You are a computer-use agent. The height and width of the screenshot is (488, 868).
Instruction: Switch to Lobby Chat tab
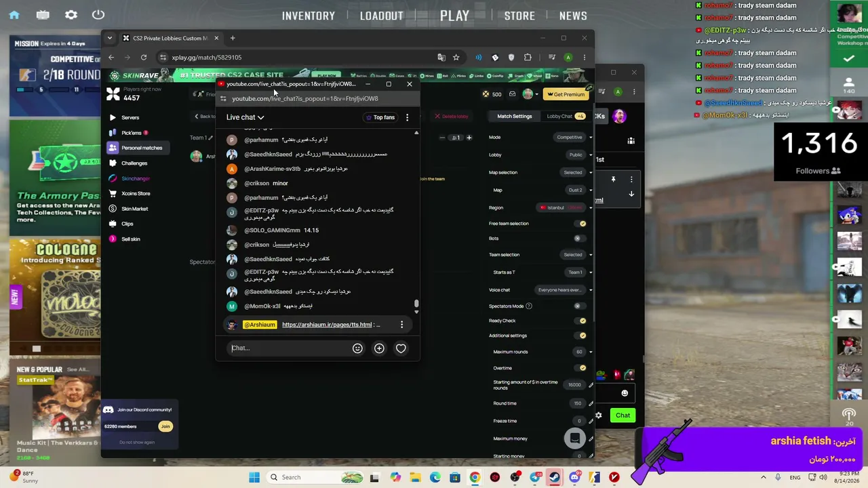566,117
